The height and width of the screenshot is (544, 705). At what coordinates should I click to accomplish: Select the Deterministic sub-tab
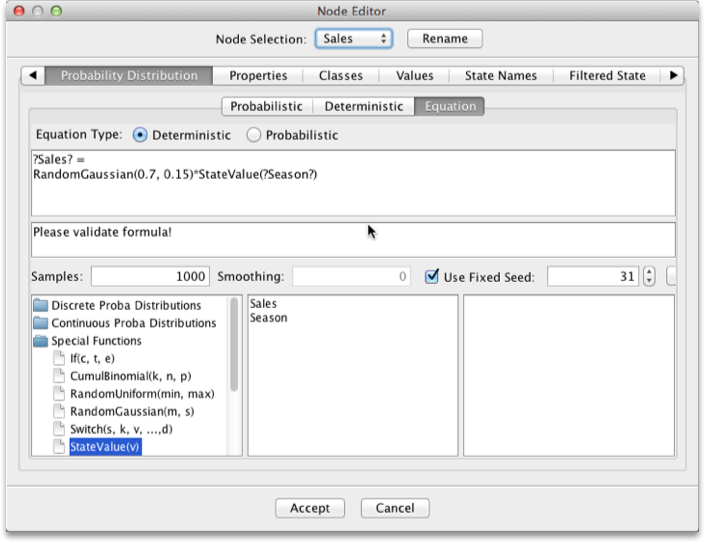pyautogui.click(x=364, y=107)
